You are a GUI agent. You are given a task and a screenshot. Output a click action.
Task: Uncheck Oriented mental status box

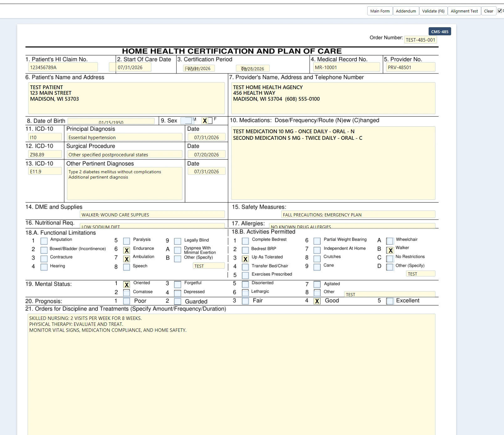pyautogui.click(x=126, y=285)
